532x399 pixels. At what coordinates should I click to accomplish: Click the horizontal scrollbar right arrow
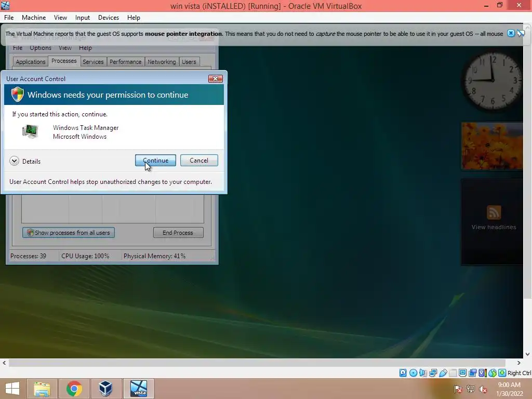pyautogui.click(x=518, y=363)
